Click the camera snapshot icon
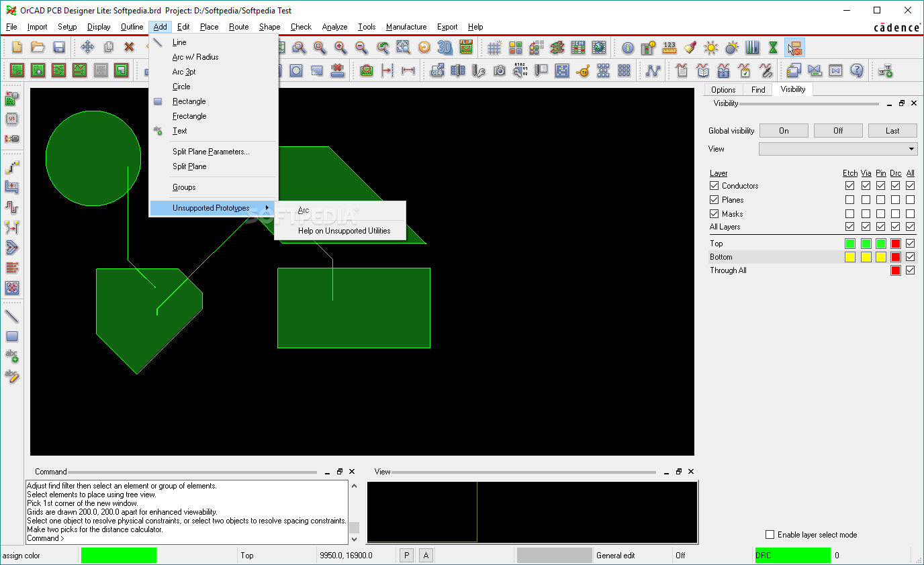The width and height of the screenshot is (924, 565). pyautogui.click(x=500, y=70)
